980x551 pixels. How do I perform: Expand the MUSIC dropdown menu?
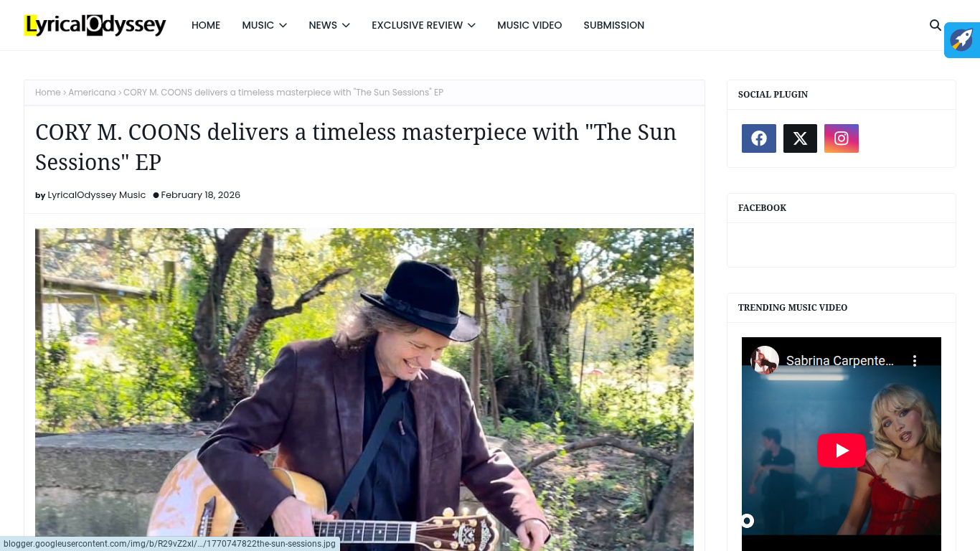264,25
